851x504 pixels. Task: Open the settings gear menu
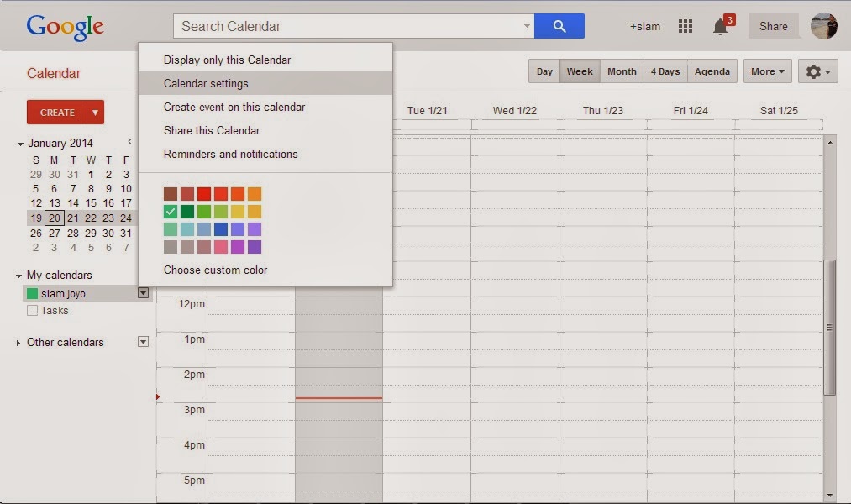point(818,71)
